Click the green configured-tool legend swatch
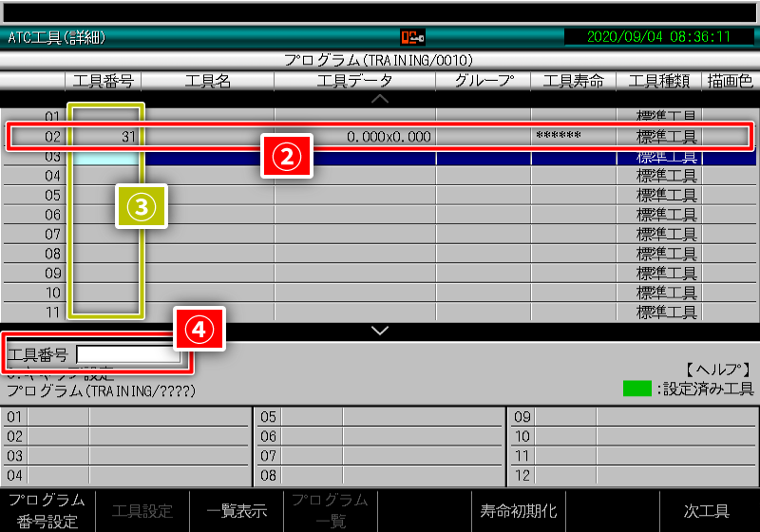The image size is (760, 532). pos(636,388)
